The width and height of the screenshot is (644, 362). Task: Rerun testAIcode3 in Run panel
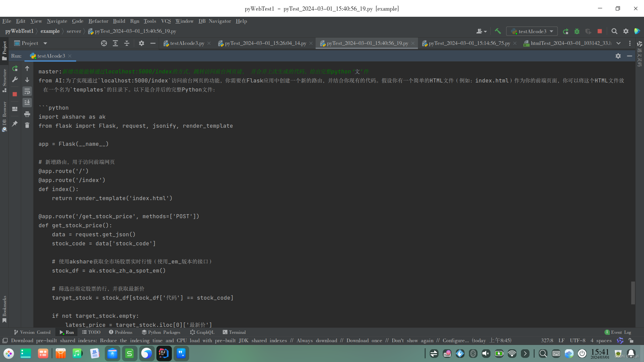[15, 68]
